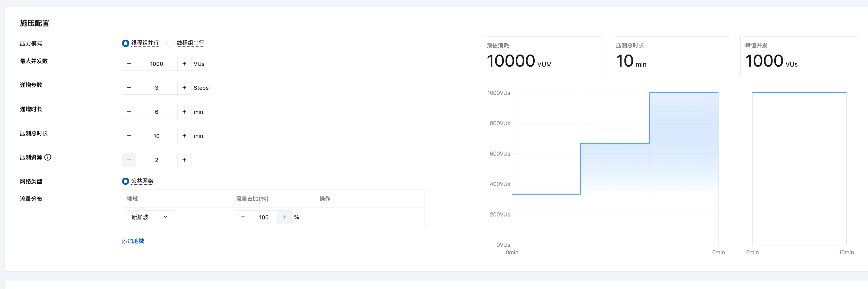
Task: Increase load resources (压测资源) with plus
Action: coord(184,160)
